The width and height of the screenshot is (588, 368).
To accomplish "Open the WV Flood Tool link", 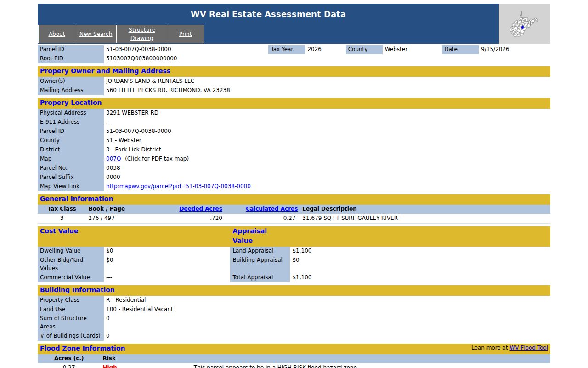I will coord(529,348).
